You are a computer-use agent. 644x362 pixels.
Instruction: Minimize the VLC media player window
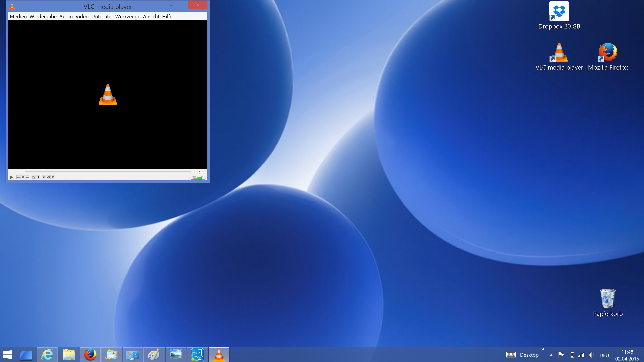pos(171,5)
